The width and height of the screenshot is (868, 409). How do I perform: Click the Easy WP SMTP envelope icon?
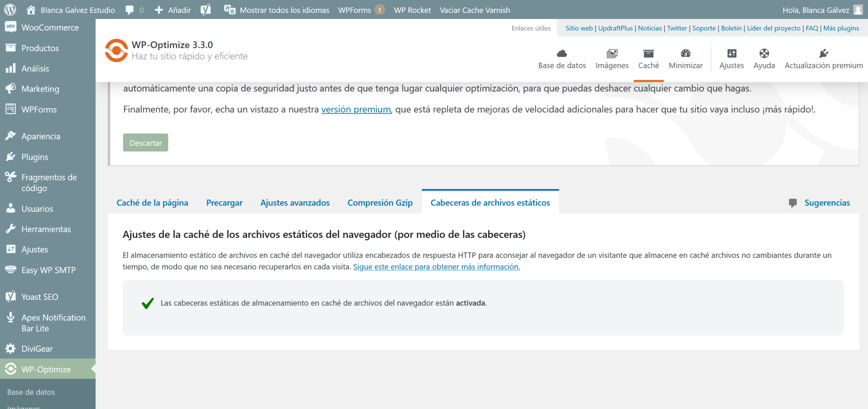click(x=11, y=270)
